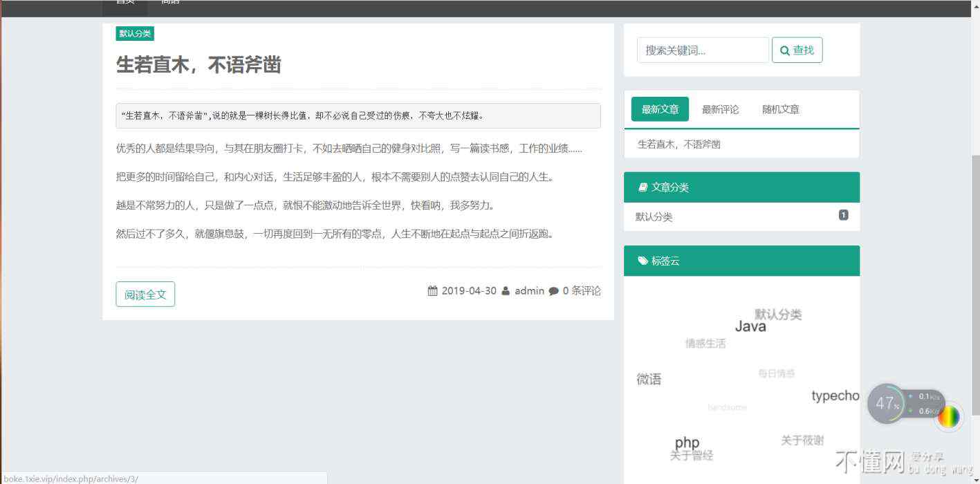Select the 最新文章 tab
980x484 pixels.
[x=660, y=109]
